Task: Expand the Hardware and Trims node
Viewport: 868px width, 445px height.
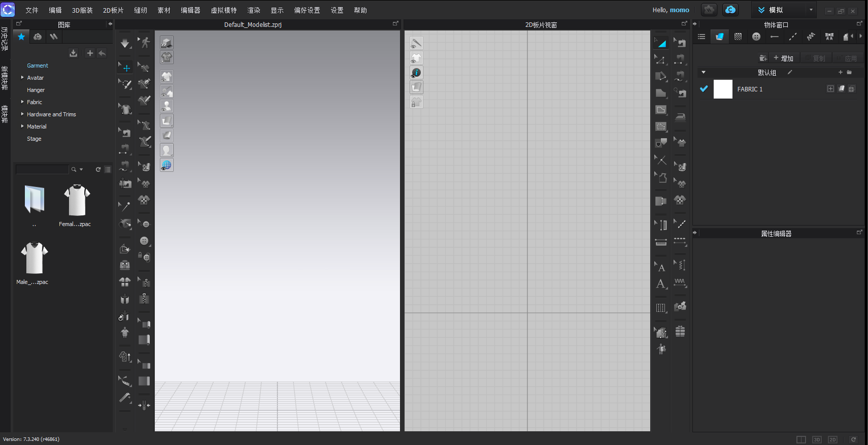Action: coord(22,114)
